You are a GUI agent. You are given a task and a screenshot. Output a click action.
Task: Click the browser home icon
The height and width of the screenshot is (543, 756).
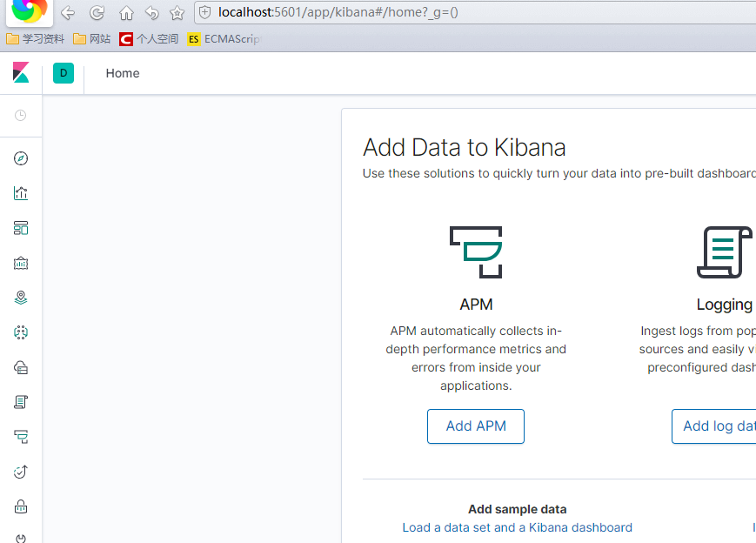pos(126,13)
